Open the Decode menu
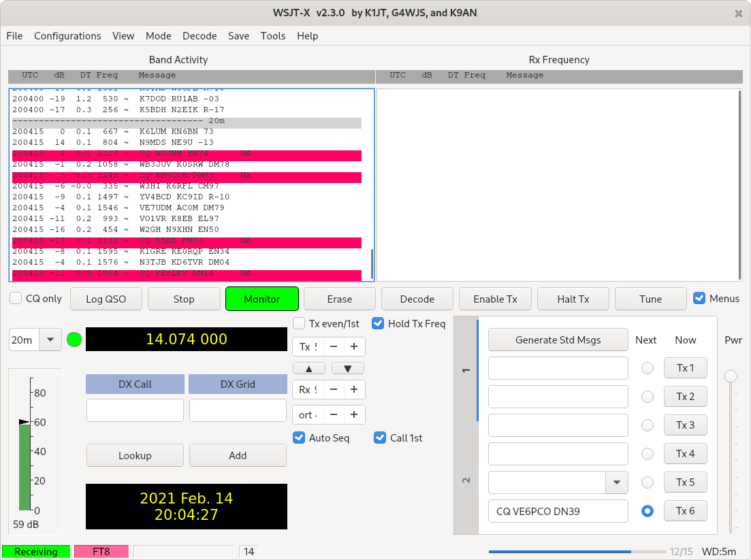 point(199,36)
